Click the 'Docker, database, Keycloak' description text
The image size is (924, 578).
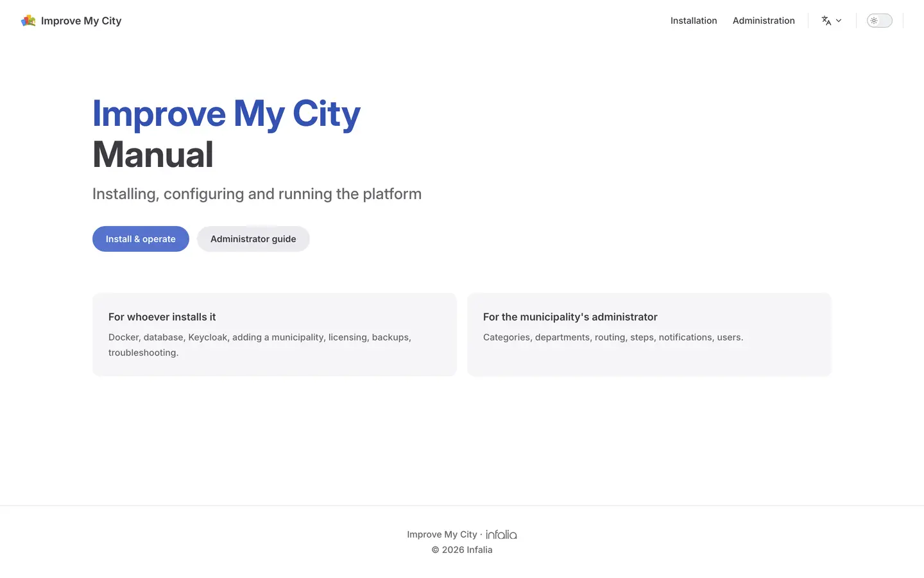point(260,345)
